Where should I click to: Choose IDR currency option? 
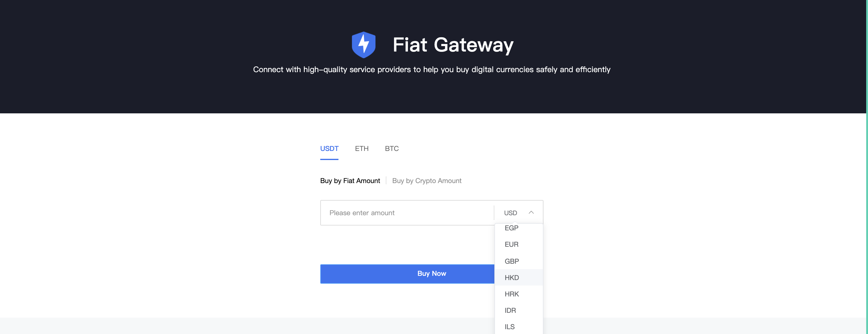click(x=510, y=310)
